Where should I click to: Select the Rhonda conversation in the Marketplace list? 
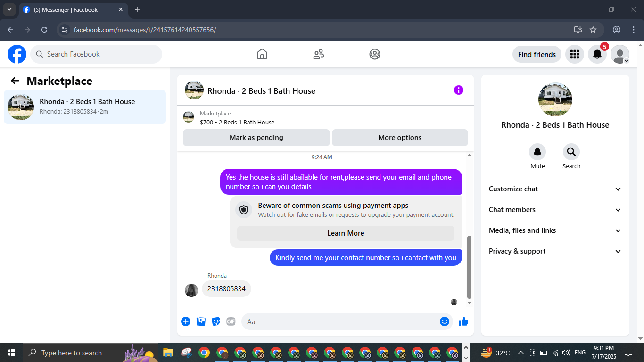point(85,107)
